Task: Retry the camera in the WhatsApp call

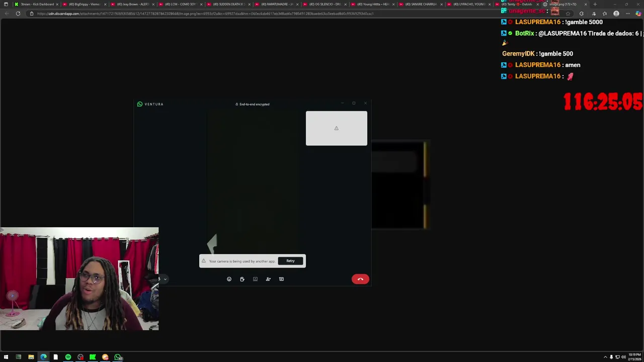Action: coord(290,261)
